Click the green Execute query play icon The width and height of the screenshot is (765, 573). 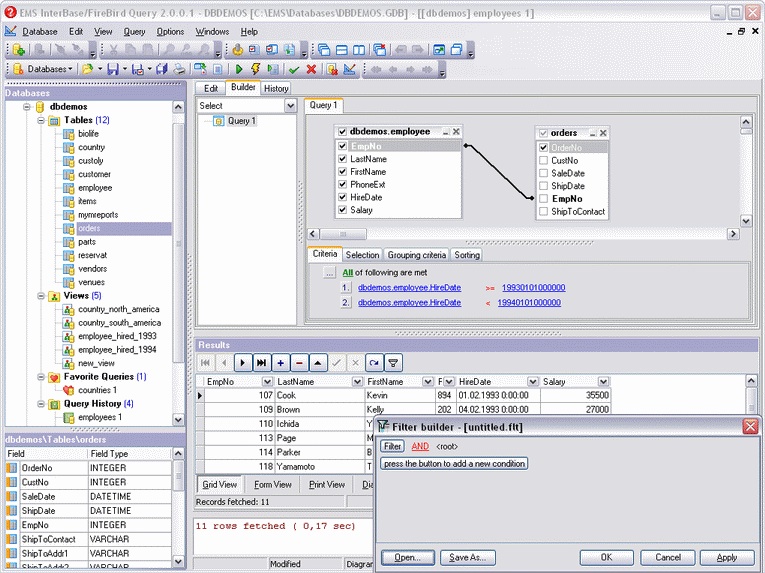[x=239, y=70]
